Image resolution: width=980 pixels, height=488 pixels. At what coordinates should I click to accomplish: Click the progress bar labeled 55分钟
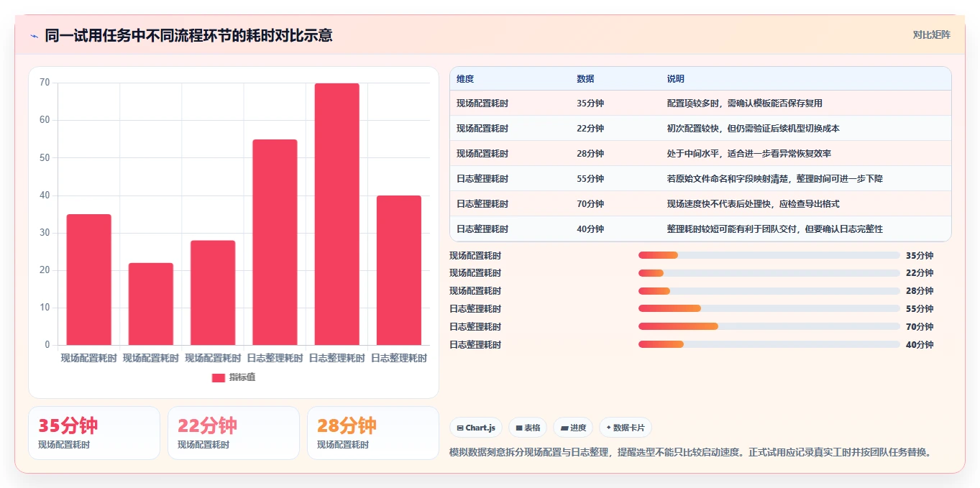pyautogui.click(x=769, y=309)
